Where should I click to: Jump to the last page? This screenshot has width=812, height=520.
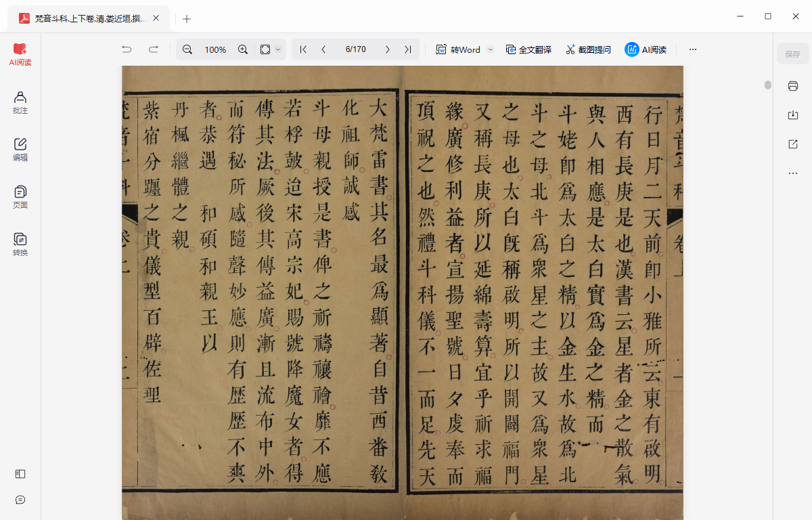click(407, 49)
